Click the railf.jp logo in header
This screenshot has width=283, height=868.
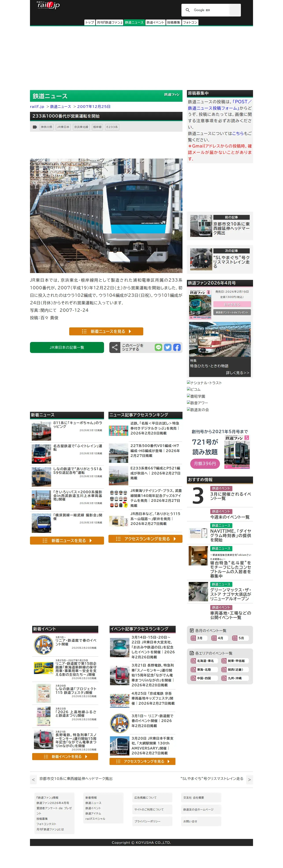point(48,5)
